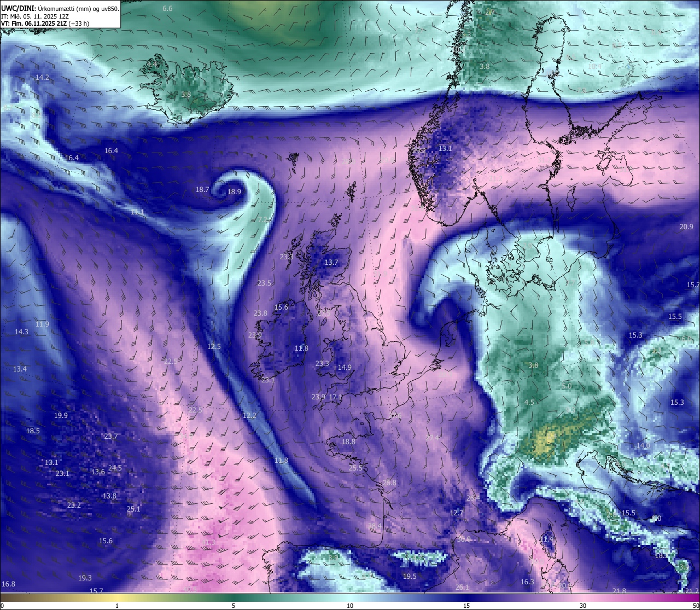
Task: Click the 23.7 value label
Action: [x=110, y=436]
